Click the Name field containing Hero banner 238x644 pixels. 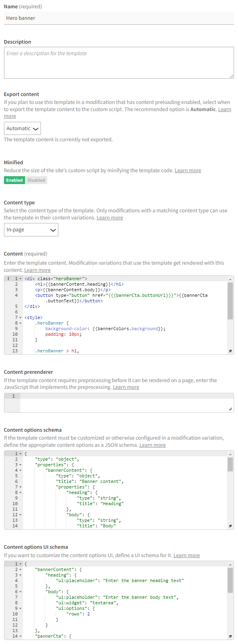pos(119,18)
